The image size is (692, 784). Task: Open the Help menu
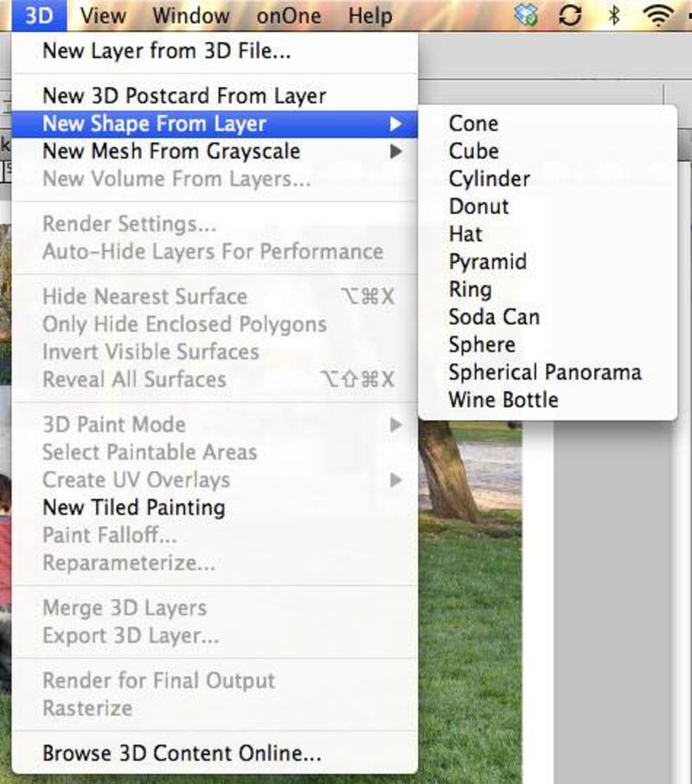(370, 16)
